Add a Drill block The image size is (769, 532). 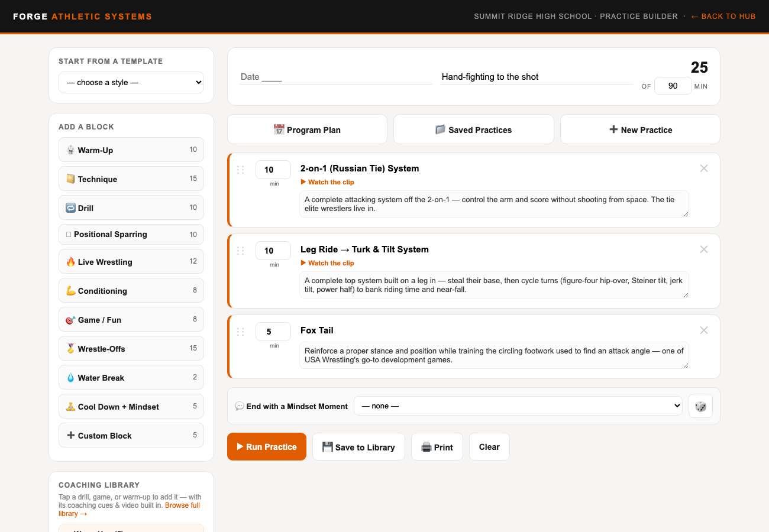[131, 207]
